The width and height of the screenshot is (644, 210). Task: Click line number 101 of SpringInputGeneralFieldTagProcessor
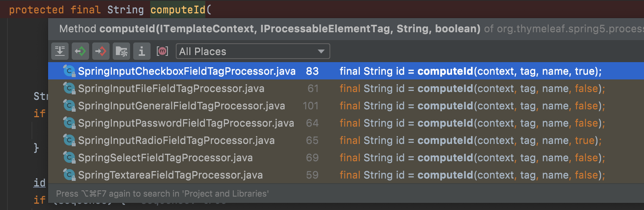(311, 106)
